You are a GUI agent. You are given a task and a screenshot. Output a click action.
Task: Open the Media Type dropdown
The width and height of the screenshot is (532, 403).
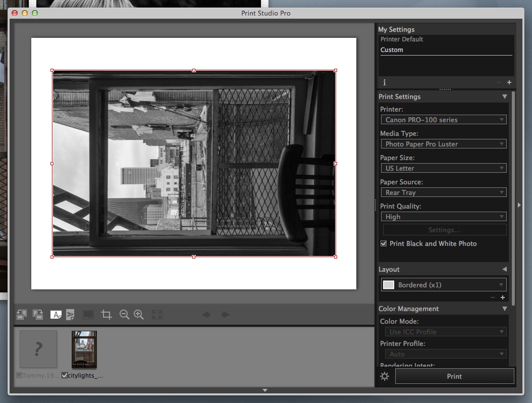coord(443,144)
